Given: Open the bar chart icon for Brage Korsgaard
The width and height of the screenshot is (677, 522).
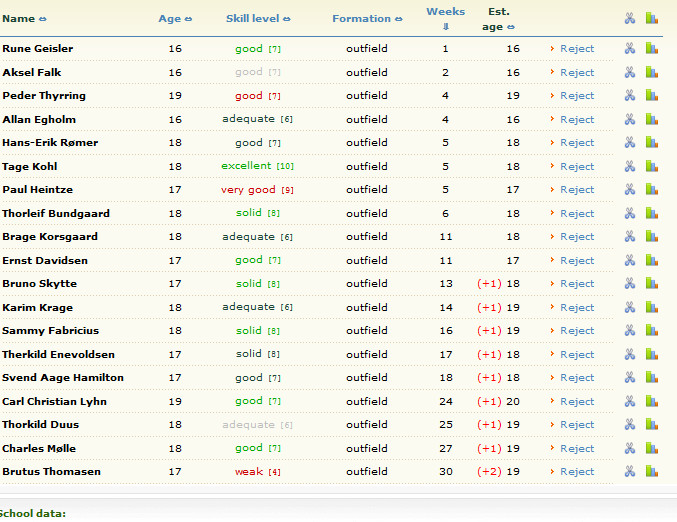Looking at the screenshot, I should click(x=652, y=237).
